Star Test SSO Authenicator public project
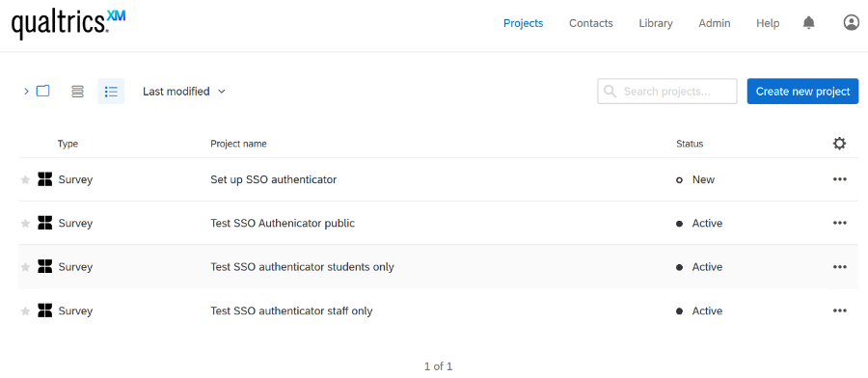The image size is (868, 378). click(x=25, y=223)
